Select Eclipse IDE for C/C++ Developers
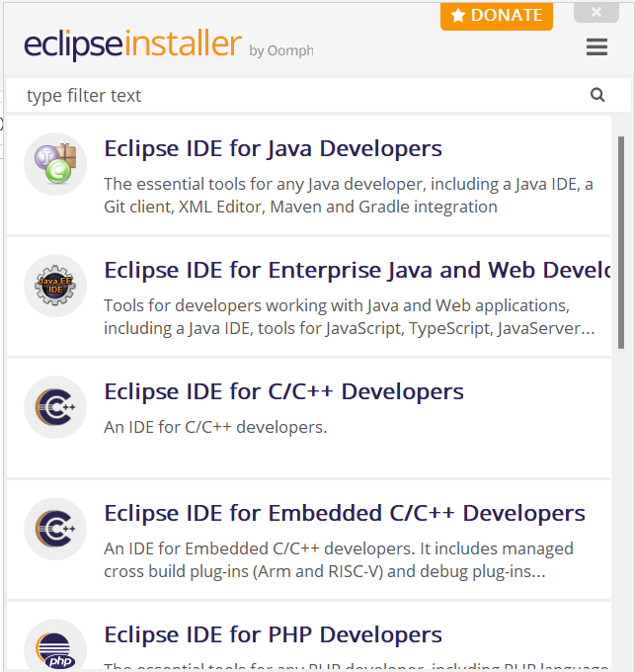The image size is (635, 672). point(309,418)
